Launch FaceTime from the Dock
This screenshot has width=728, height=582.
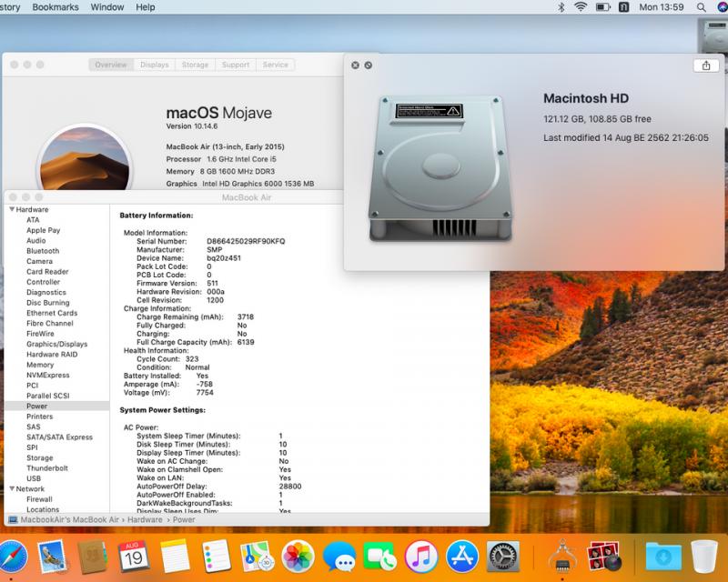pos(379,556)
